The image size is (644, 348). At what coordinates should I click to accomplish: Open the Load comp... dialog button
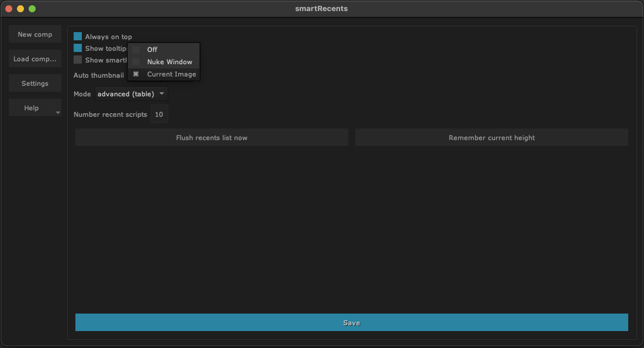pos(35,59)
